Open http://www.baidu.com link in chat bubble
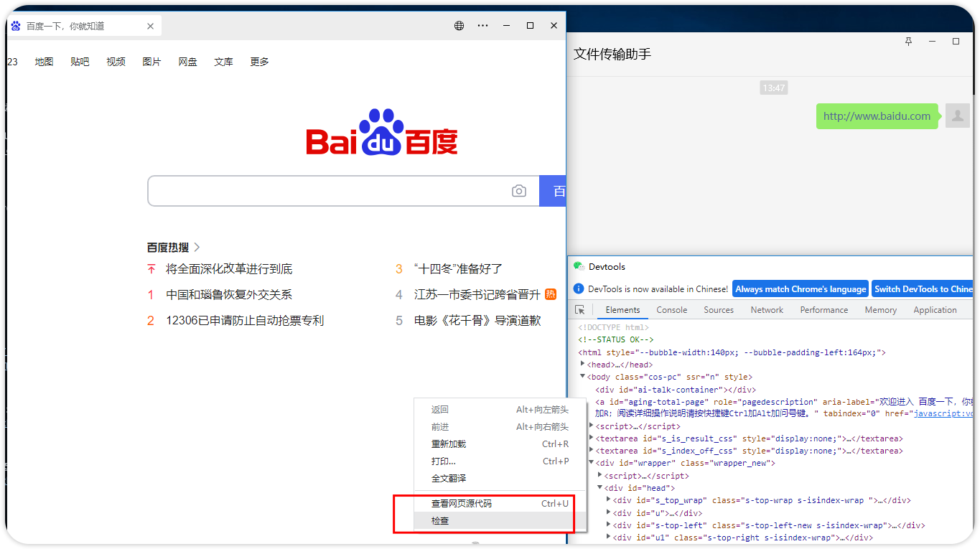The height and width of the screenshot is (549, 980). (877, 116)
